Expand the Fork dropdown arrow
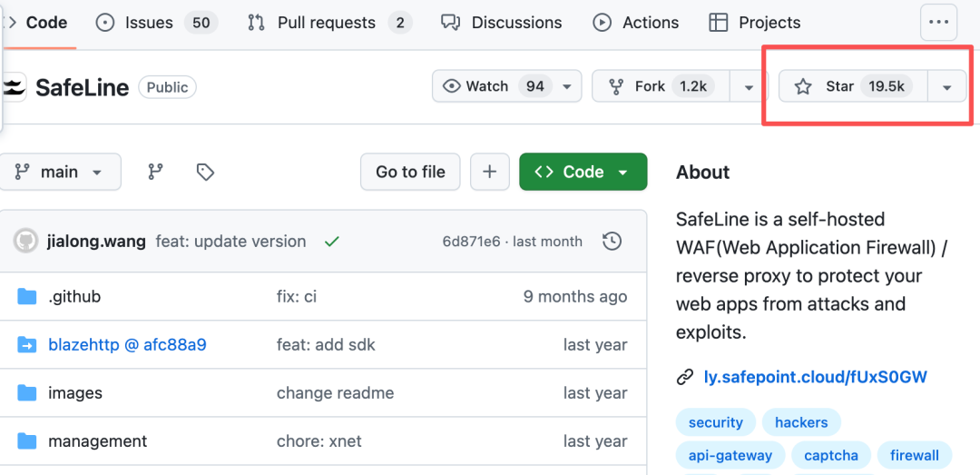The image size is (980, 475). pos(749,87)
